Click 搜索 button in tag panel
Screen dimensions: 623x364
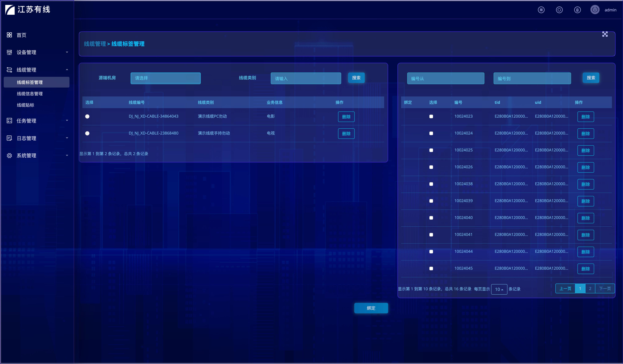click(x=591, y=78)
